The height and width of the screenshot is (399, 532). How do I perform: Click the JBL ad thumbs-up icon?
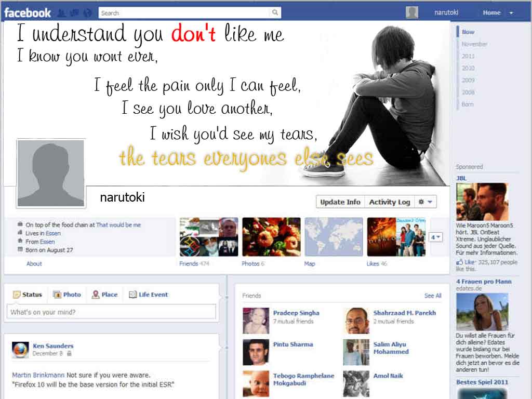pyautogui.click(x=459, y=262)
